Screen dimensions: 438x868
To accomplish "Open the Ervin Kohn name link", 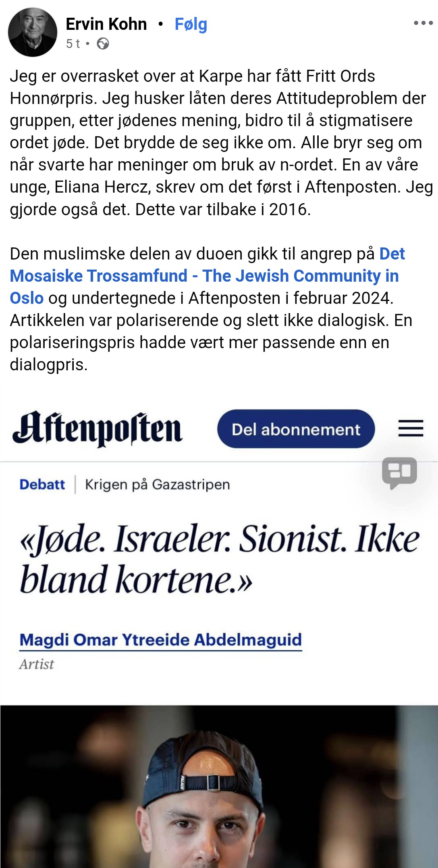I will [x=106, y=24].
